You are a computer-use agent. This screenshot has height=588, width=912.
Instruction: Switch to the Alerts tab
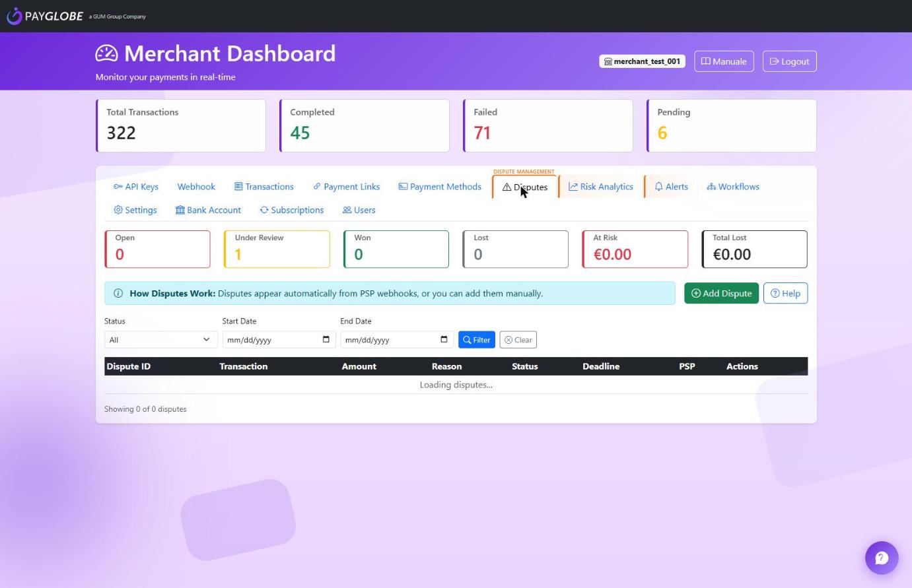click(671, 187)
